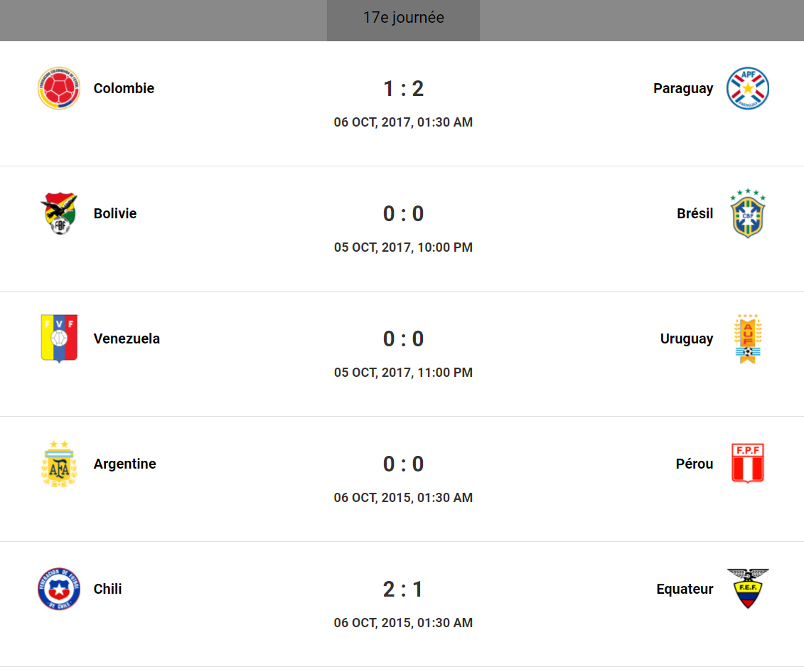Open the Argentine team name link
The width and height of the screenshot is (804, 672).
(124, 464)
